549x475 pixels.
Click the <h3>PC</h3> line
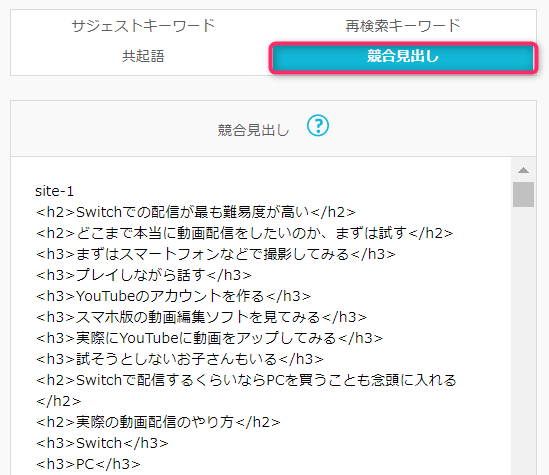pyautogui.click(x=88, y=464)
